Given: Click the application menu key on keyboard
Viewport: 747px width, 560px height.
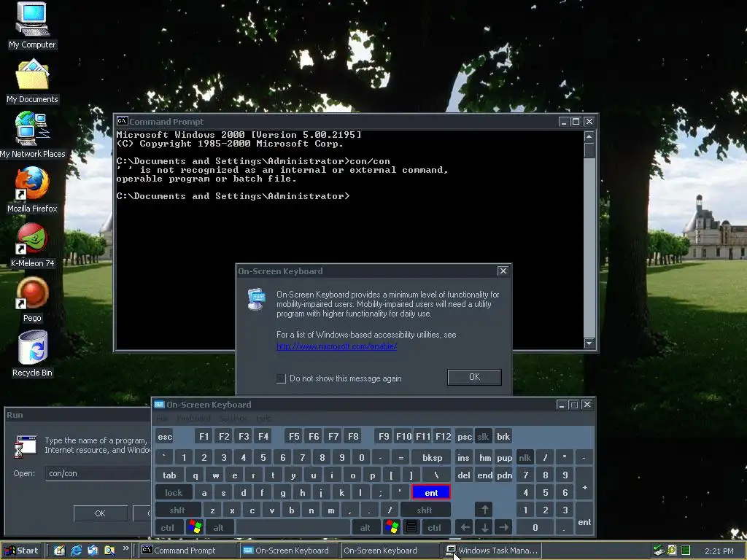Looking at the screenshot, I should 411,527.
